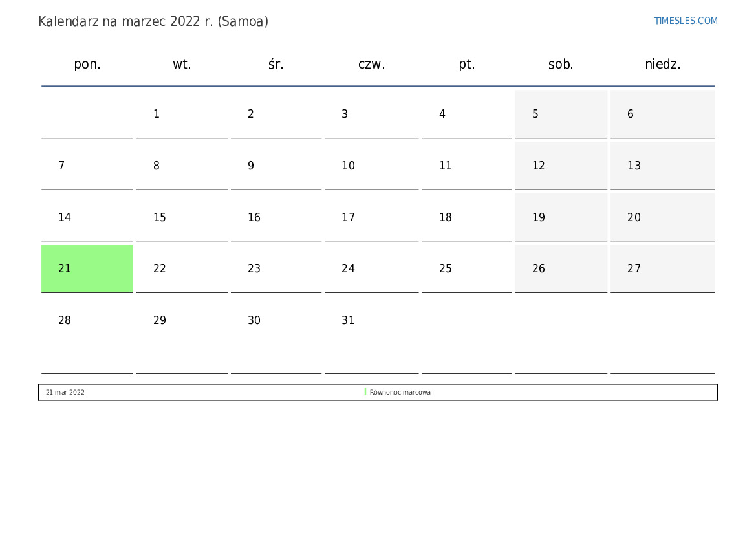The width and height of the screenshot is (756, 535).
Task: Open the TIMESLES.COM link
Action: pos(686,21)
